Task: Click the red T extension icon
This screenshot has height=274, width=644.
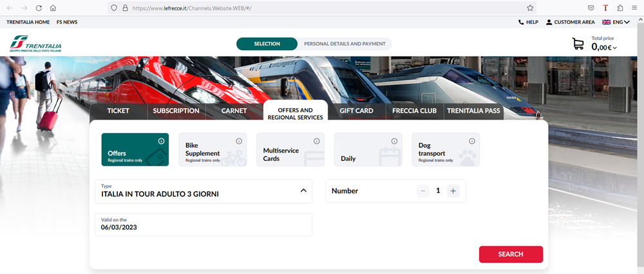Action: pos(605,8)
